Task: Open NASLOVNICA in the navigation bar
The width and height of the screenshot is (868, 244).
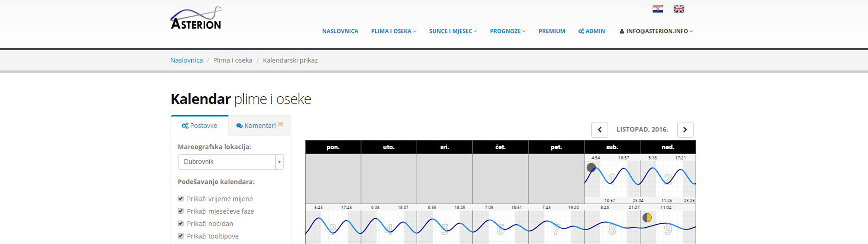Action: pyautogui.click(x=340, y=31)
